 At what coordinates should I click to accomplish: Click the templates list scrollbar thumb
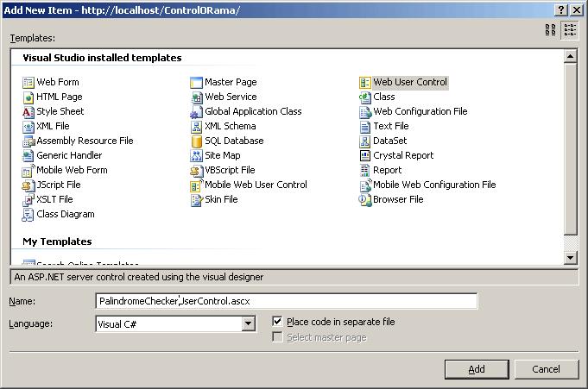tap(571, 149)
